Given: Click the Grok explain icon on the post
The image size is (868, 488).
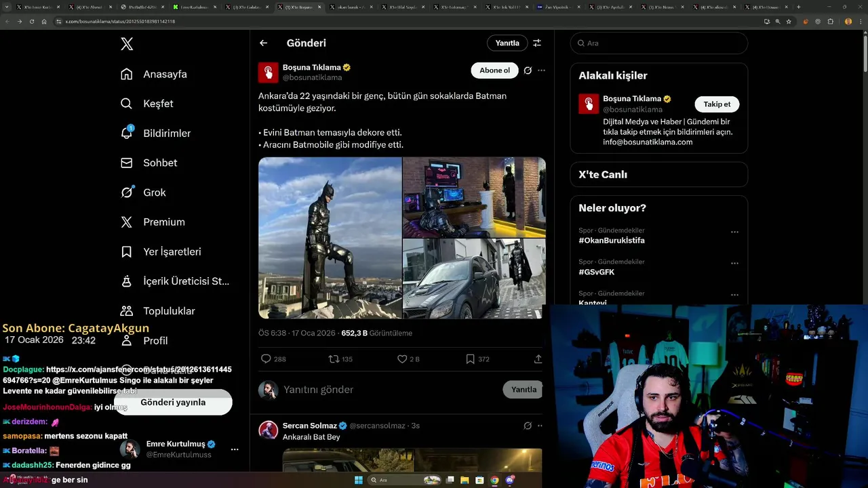Looking at the screenshot, I should (x=528, y=70).
